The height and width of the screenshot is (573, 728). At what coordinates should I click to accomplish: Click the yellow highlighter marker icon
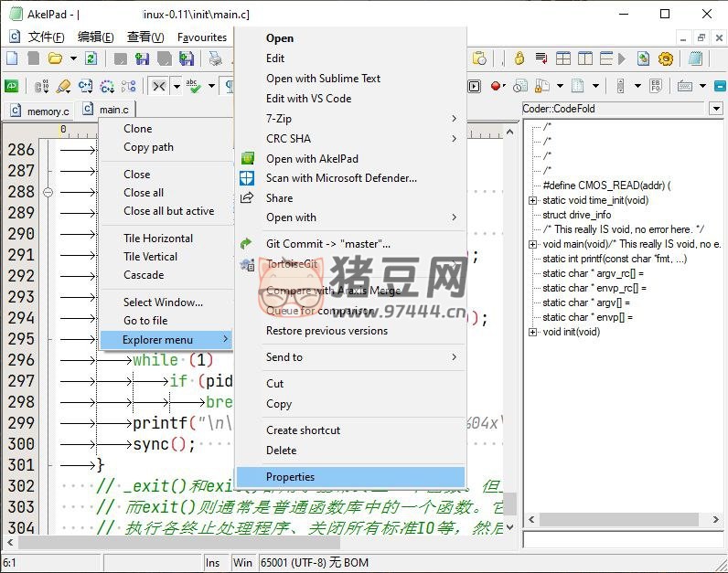pos(63,86)
